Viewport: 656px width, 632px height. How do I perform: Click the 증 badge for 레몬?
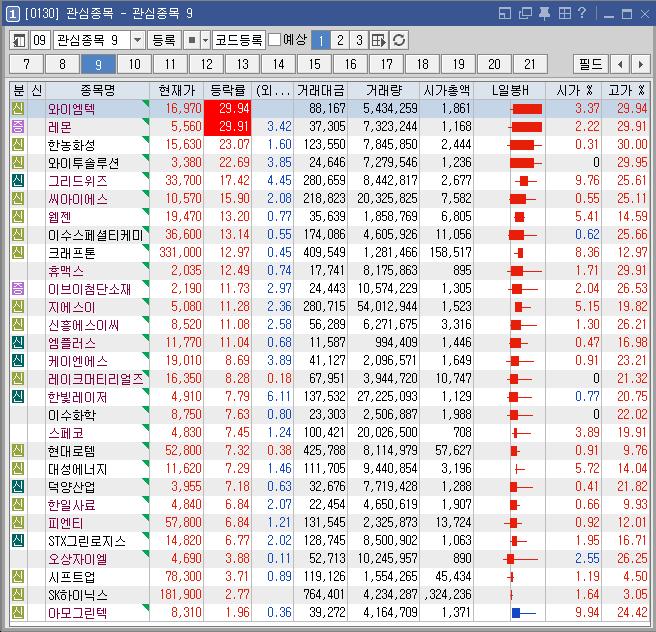coord(18,127)
